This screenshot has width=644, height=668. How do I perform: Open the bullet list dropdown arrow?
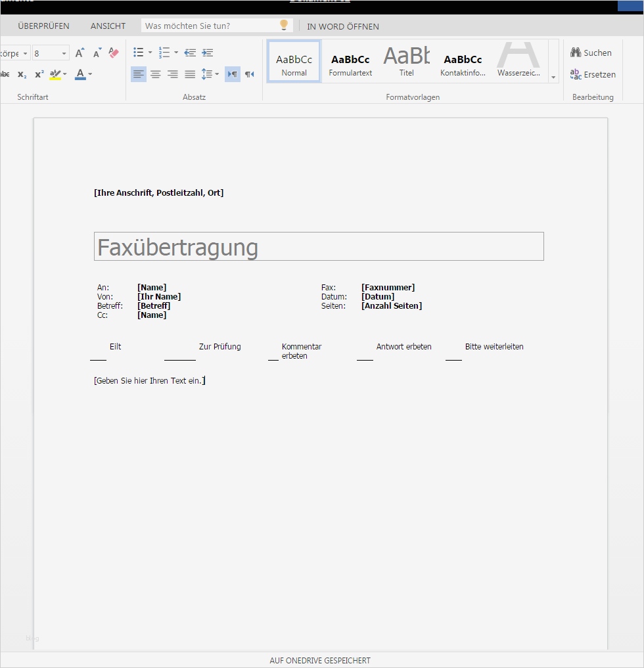pos(150,53)
